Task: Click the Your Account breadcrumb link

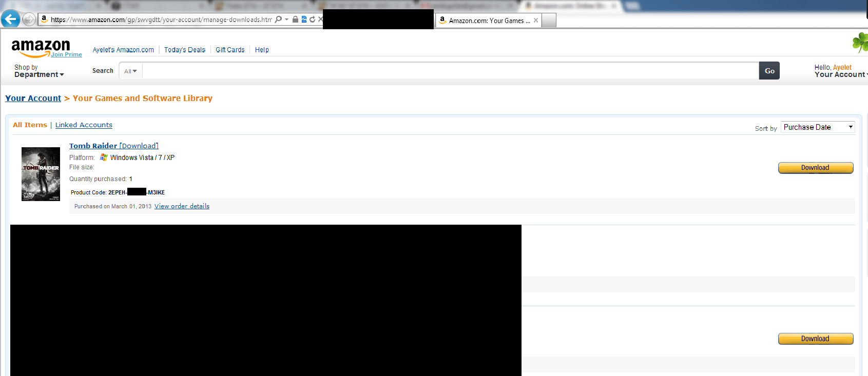Action: tap(33, 98)
